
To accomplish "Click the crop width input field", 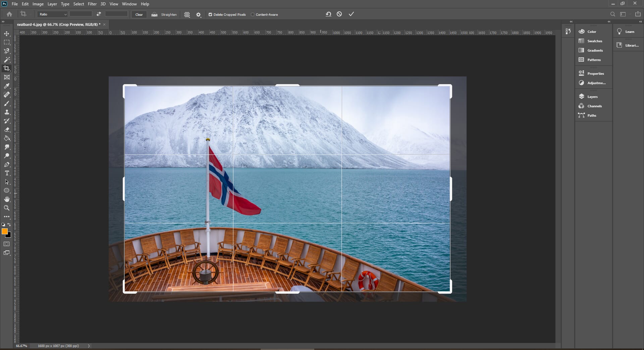I will click(81, 14).
